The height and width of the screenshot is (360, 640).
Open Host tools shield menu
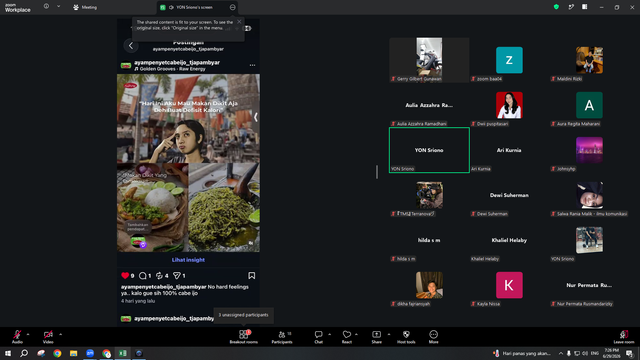pos(406,336)
